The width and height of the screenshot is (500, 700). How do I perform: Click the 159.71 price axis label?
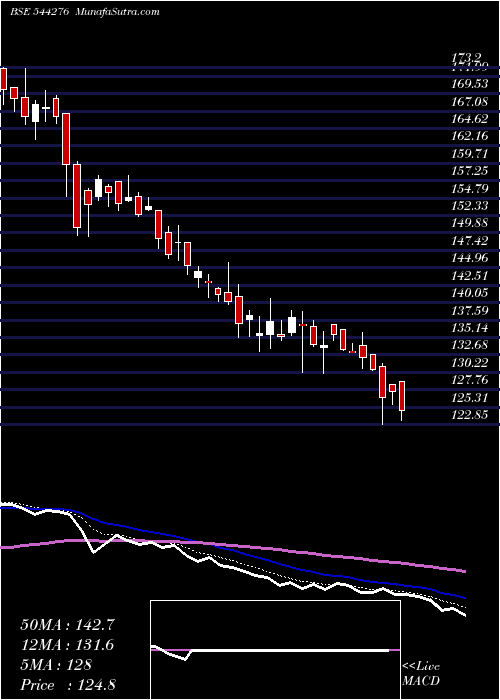pyautogui.click(x=470, y=154)
